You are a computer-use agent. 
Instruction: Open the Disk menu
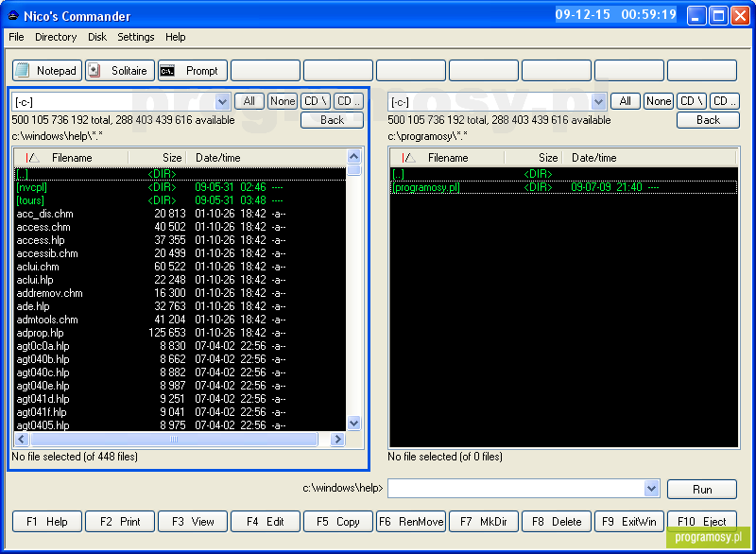[97, 37]
